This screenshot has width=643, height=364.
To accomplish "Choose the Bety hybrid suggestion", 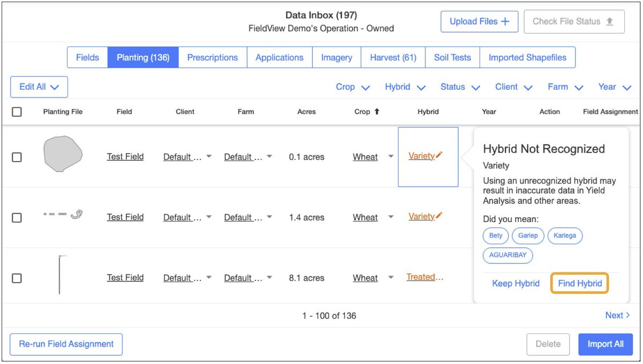I will [x=496, y=236].
